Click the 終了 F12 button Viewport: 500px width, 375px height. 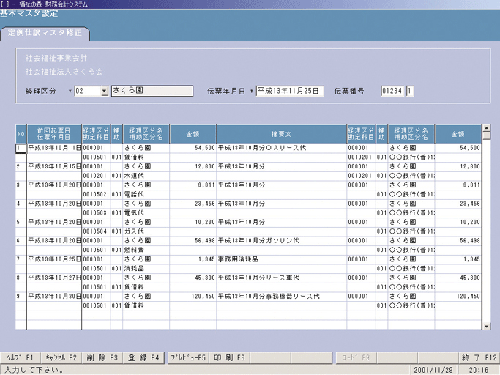(x=479, y=358)
